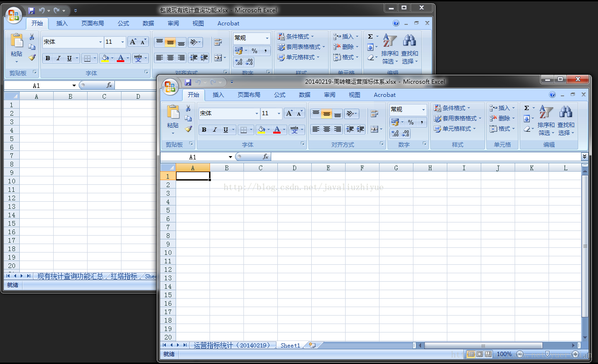Toggle Underline in the front window

tap(226, 130)
